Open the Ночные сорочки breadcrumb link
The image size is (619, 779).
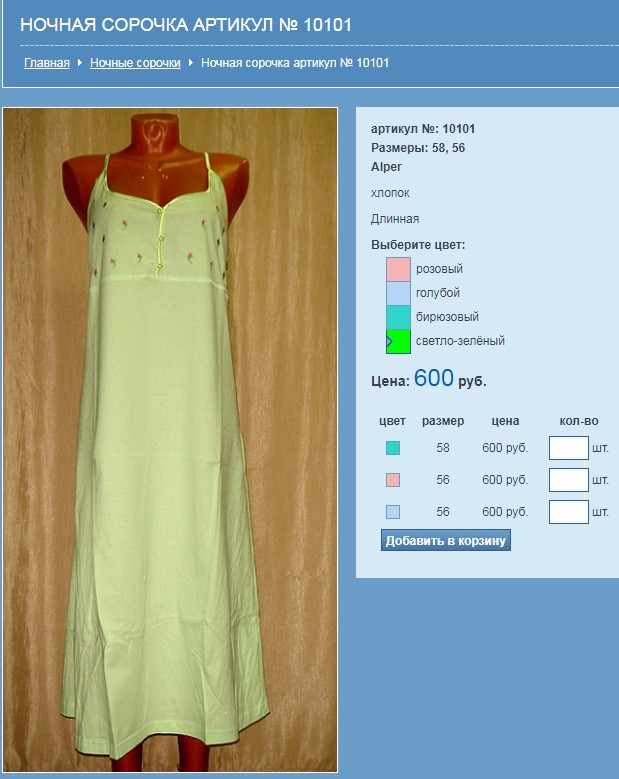135,63
